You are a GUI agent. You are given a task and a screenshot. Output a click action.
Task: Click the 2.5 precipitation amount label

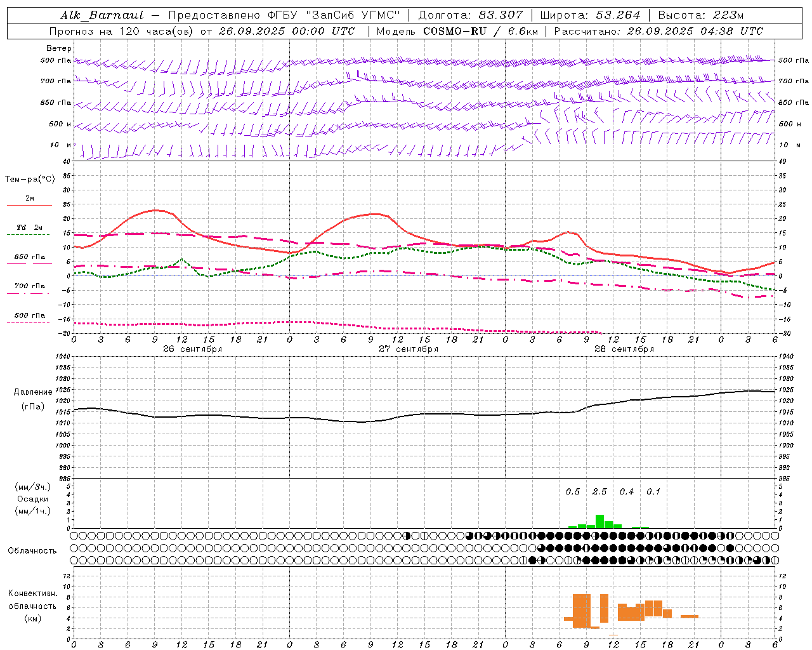pos(599,491)
